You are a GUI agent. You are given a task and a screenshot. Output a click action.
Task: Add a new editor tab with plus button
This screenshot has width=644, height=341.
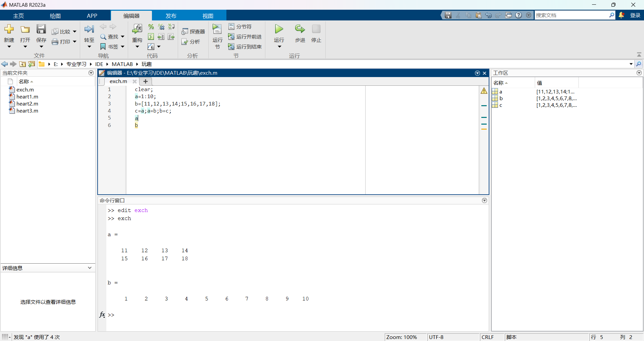click(x=146, y=81)
